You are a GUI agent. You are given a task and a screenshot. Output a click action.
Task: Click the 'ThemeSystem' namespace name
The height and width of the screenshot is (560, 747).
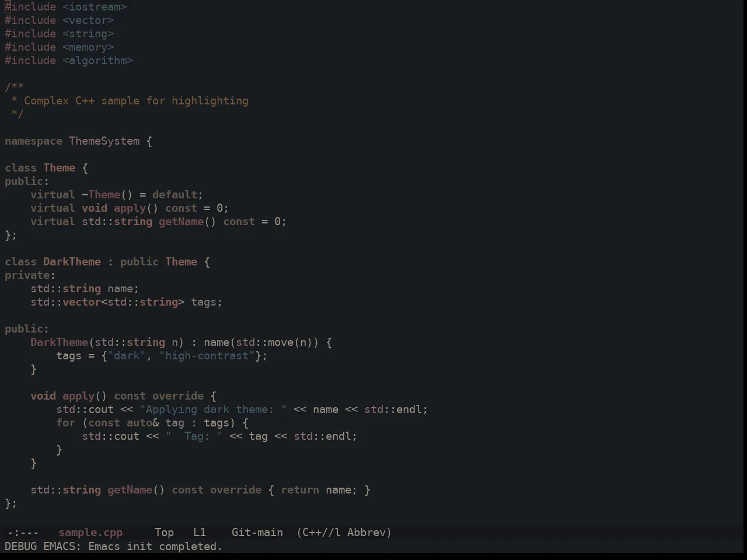tap(104, 141)
